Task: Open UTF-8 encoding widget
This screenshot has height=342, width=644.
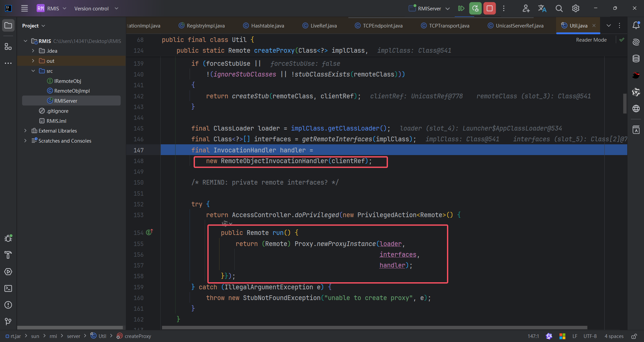Action: (x=590, y=336)
